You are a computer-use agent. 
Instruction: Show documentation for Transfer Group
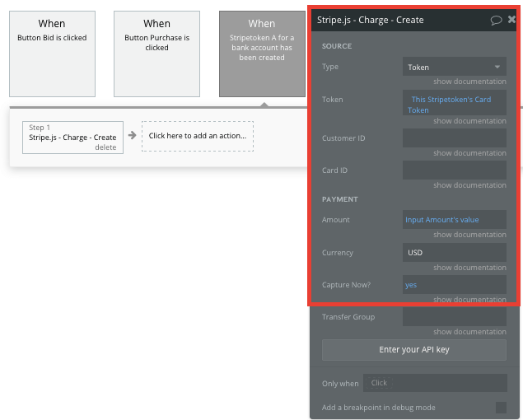pos(469,332)
